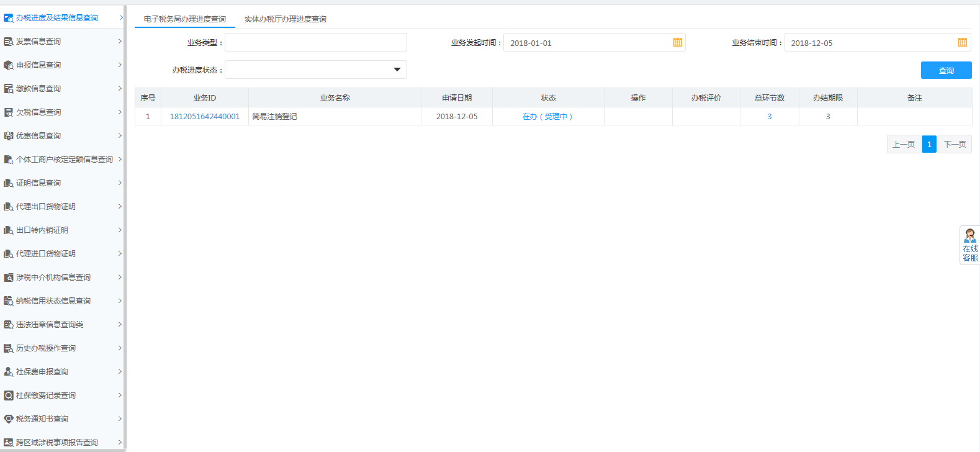Switch to 电子税务局办理进度查询 tab
Viewport: 980px width, 452px height.
185,19
